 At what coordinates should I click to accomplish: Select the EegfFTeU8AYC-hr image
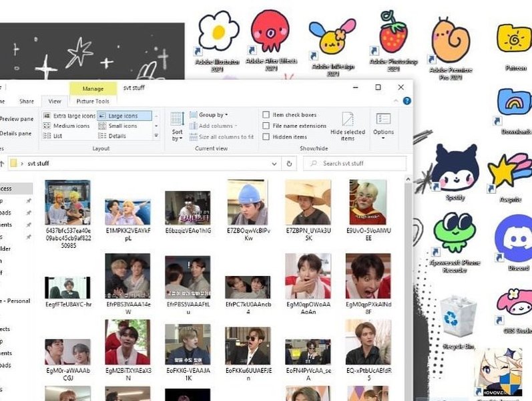pyautogui.click(x=68, y=292)
